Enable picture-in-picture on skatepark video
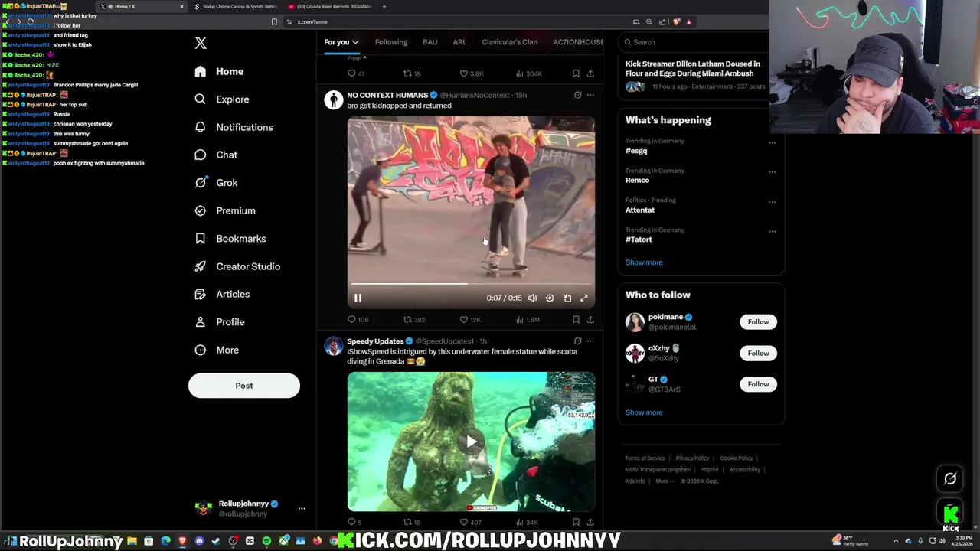The width and height of the screenshot is (980, 551). [567, 298]
